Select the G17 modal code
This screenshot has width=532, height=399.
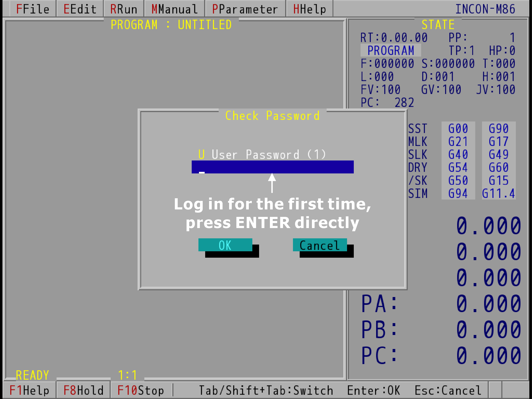(x=498, y=141)
